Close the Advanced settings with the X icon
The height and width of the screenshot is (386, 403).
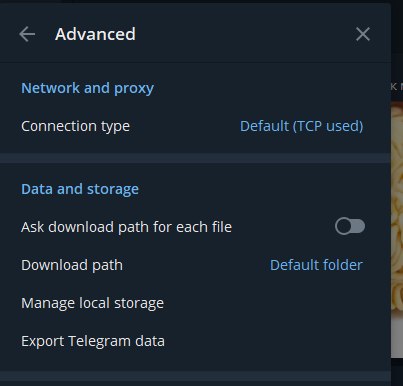pyautogui.click(x=363, y=34)
